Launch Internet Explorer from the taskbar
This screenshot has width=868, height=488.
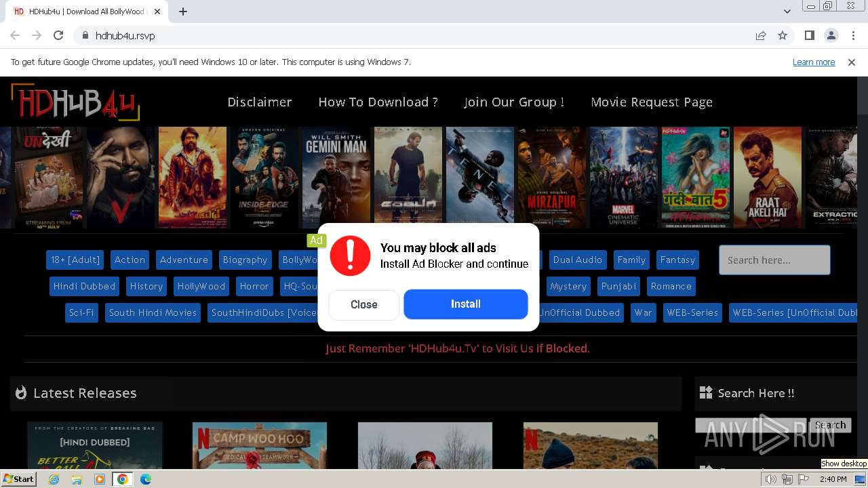[54, 479]
